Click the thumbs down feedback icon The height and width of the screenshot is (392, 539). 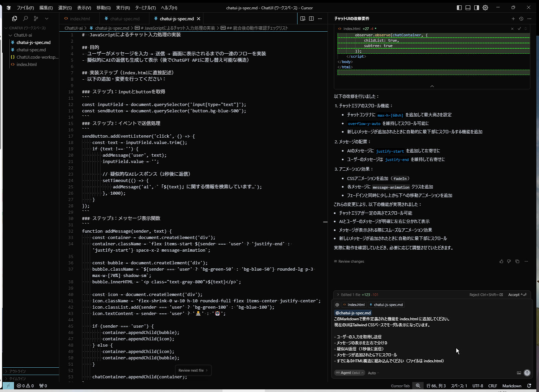[509, 261]
